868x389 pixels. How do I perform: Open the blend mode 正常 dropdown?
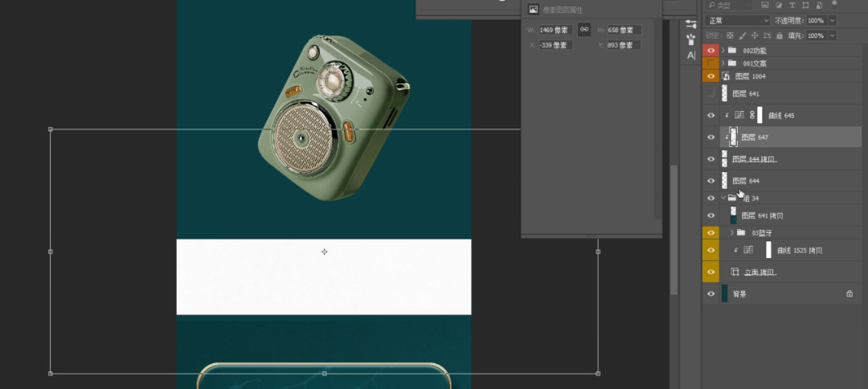(x=738, y=20)
